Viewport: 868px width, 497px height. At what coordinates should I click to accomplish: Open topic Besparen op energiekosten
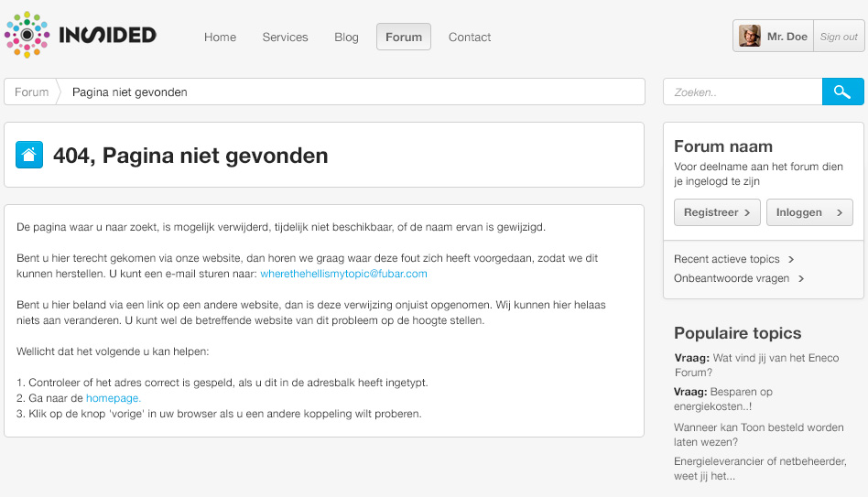click(x=723, y=399)
